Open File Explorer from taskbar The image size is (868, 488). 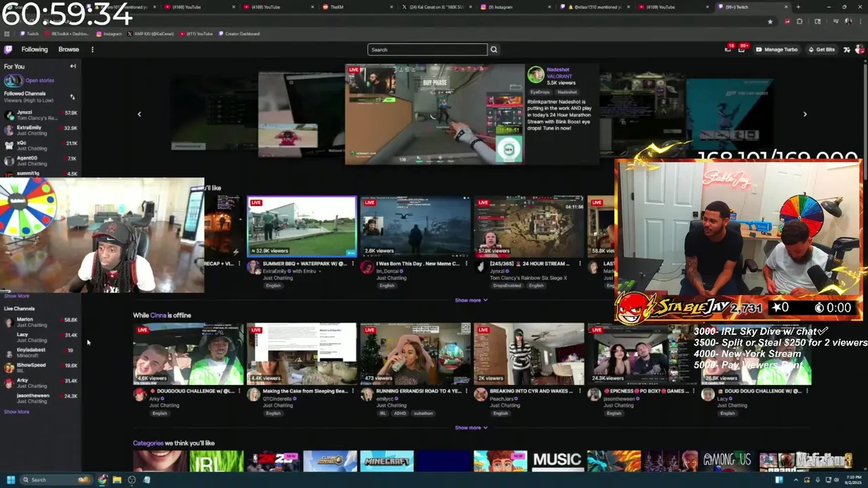pyautogui.click(x=117, y=480)
